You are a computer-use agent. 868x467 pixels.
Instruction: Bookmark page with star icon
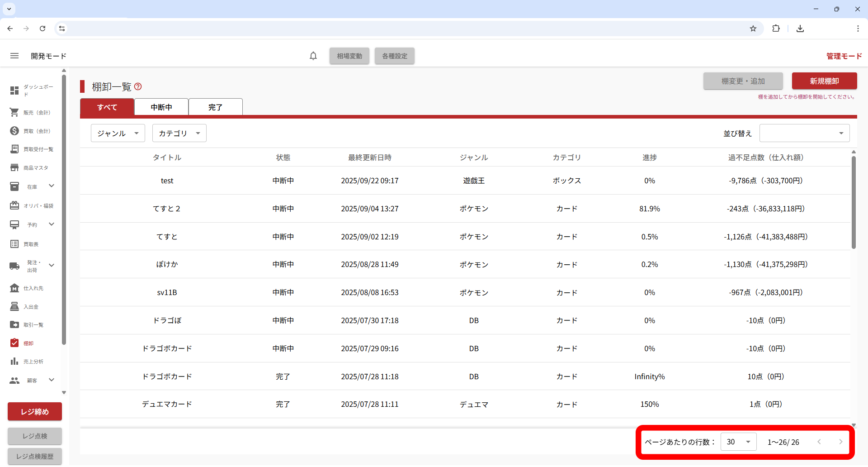[753, 29]
